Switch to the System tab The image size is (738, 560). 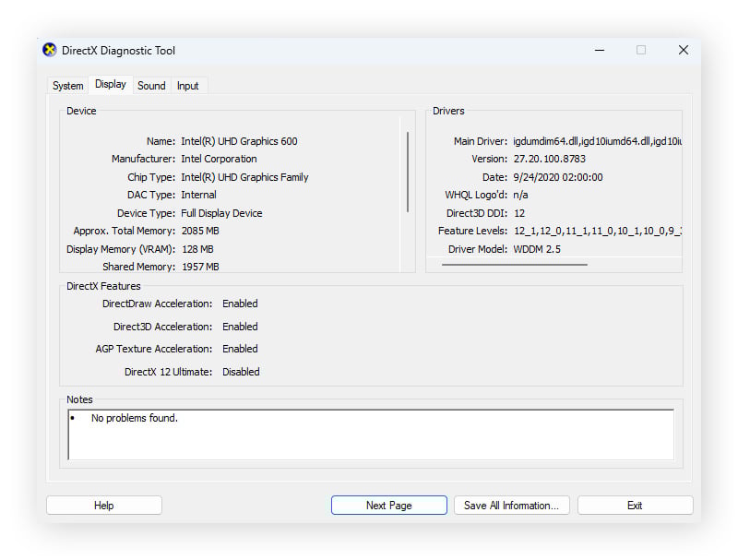[x=66, y=85]
